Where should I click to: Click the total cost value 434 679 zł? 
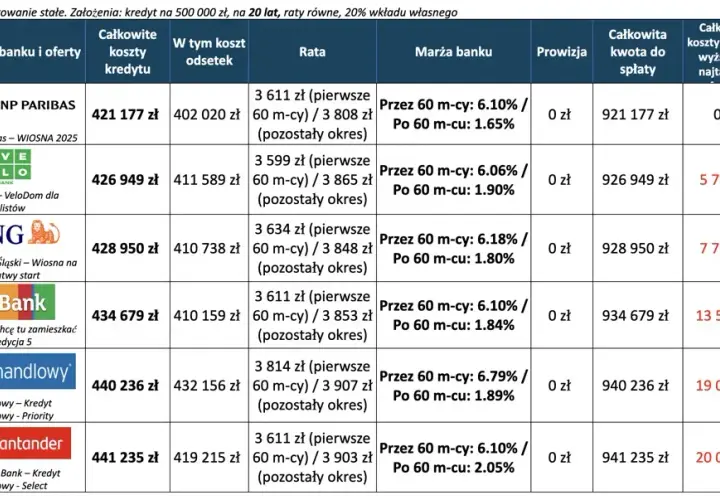pos(125,315)
